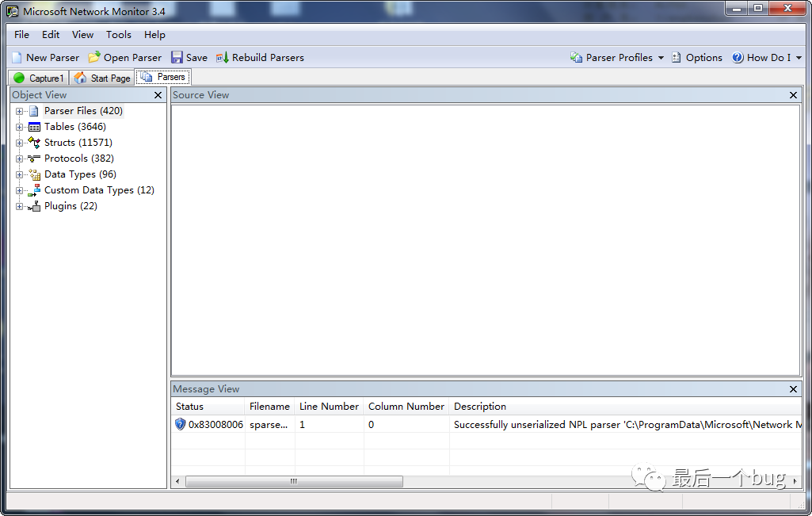Open the Edit menu
812x516 pixels.
tap(51, 35)
